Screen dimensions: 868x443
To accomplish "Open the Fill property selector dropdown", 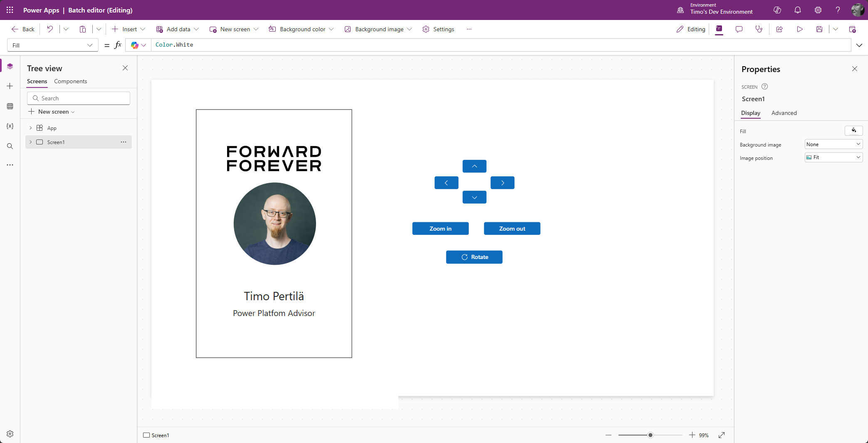I will point(52,45).
